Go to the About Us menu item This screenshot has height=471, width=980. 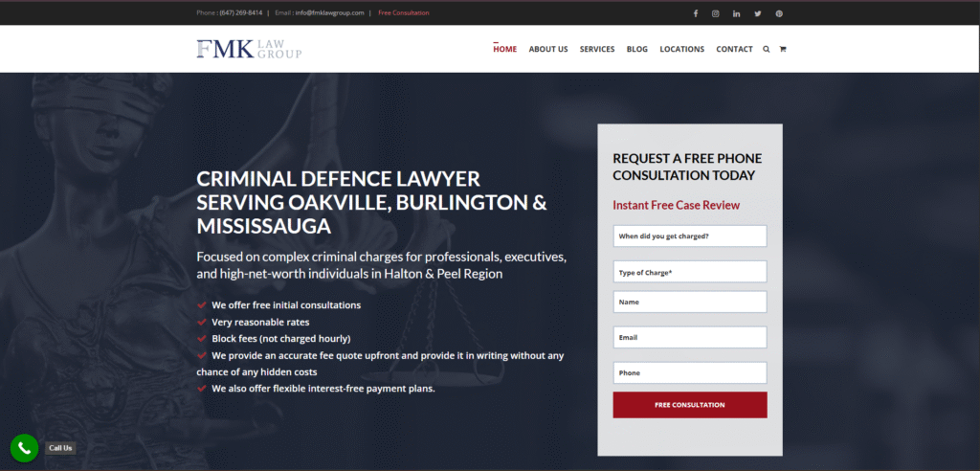(x=548, y=49)
